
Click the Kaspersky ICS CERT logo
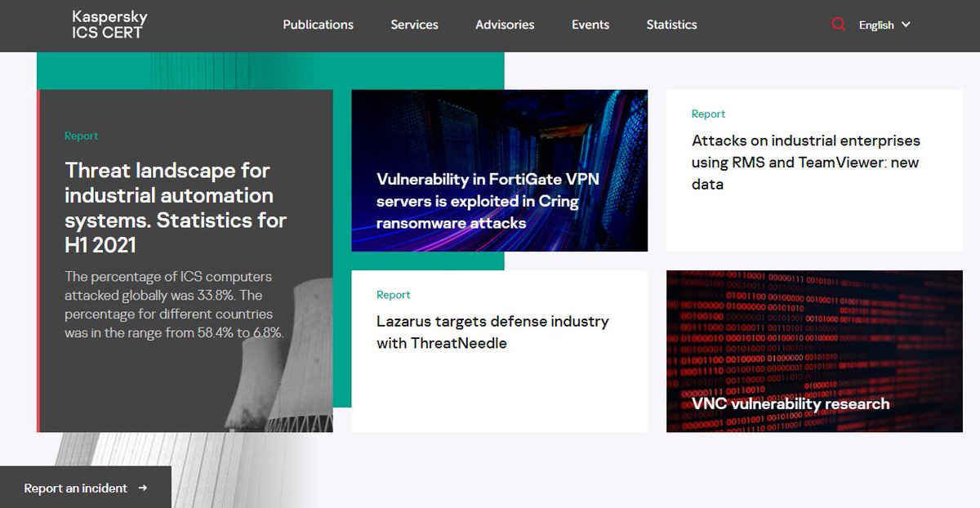(x=109, y=25)
